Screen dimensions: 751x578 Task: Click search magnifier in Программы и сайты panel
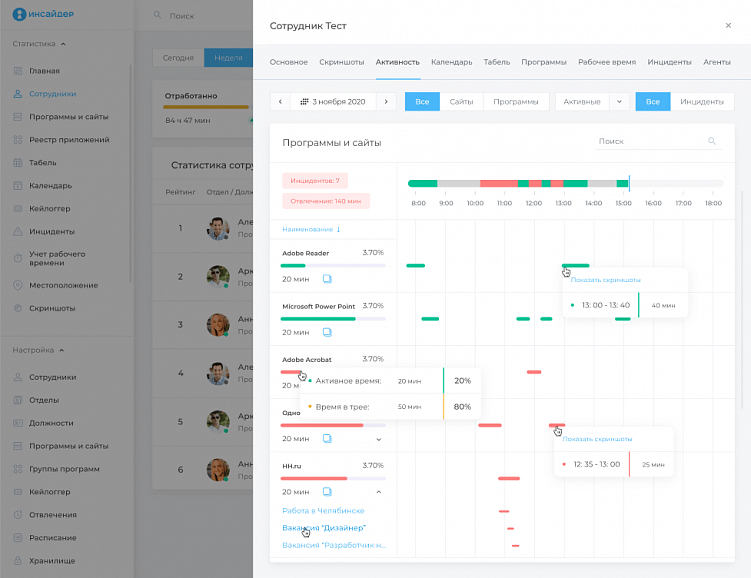coord(712,141)
